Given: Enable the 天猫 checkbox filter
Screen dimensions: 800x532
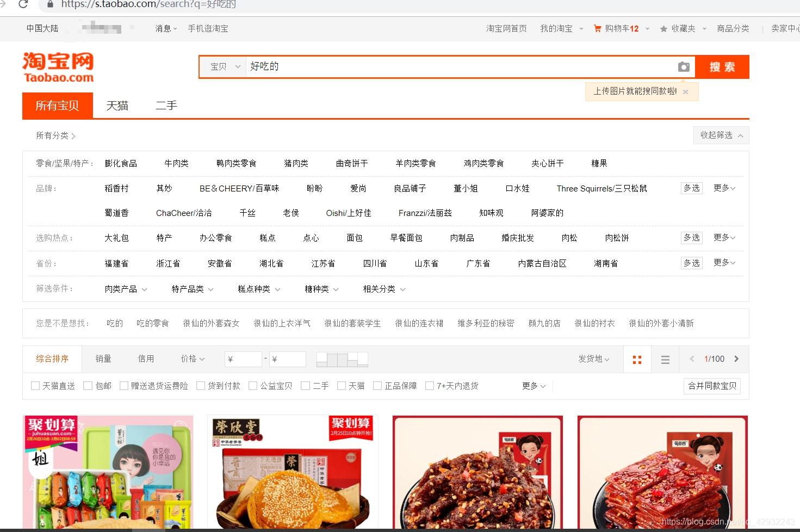Looking at the screenshot, I should pyautogui.click(x=342, y=386).
